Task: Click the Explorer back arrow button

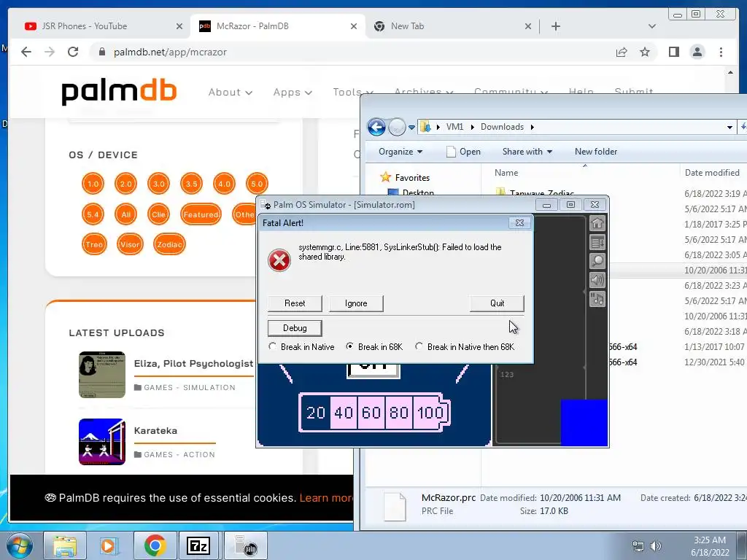Action: 376,127
